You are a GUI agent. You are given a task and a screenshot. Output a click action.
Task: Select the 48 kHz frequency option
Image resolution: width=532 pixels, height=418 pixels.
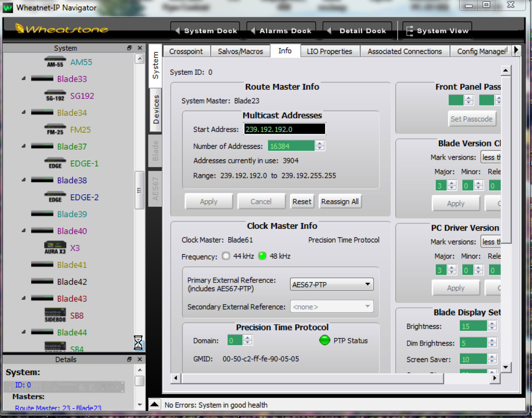[x=262, y=256]
